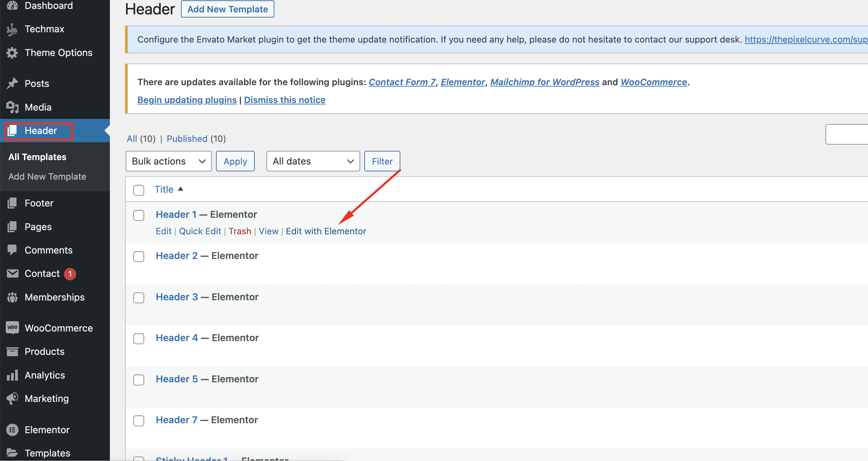Viewport: 868px width, 461px height.
Task: Open the Elementor plugin update link
Action: point(463,82)
